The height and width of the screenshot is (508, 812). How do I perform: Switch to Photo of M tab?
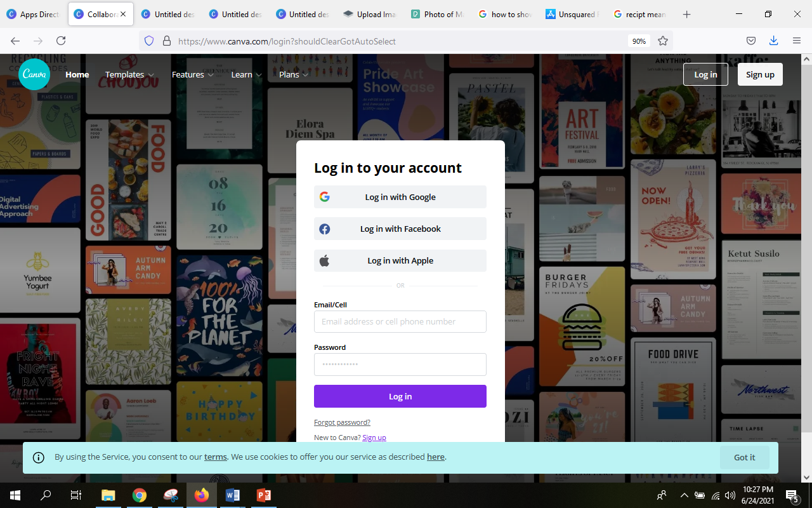[x=437, y=14]
